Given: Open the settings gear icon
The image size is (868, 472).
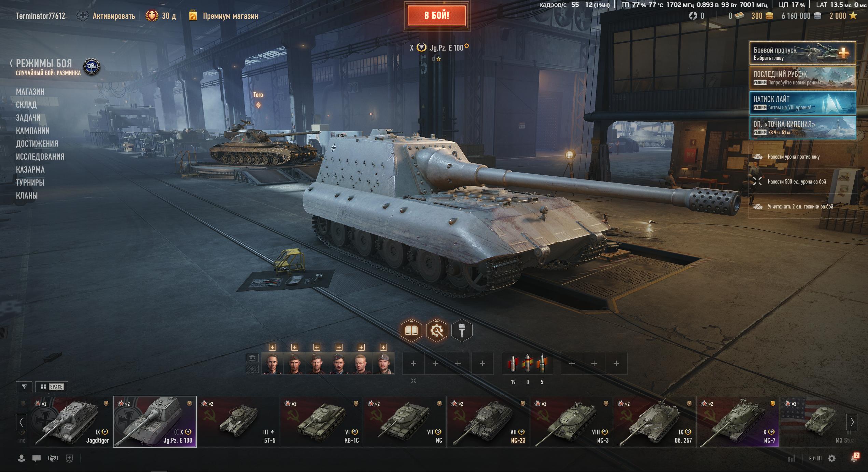Looking at the screenshot, I should 832,458.
